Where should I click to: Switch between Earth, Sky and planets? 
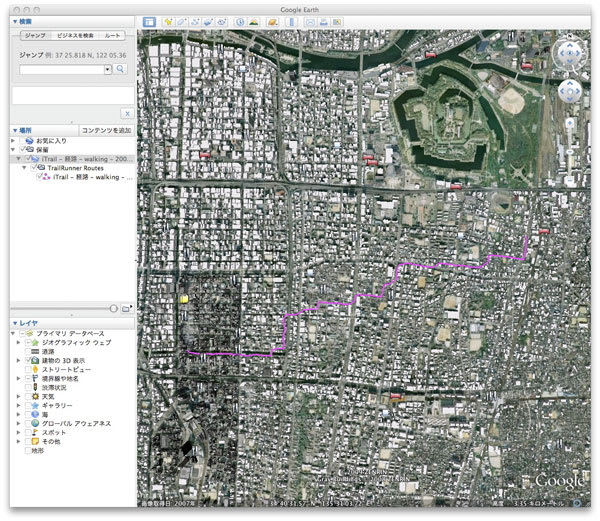(272, 22)
